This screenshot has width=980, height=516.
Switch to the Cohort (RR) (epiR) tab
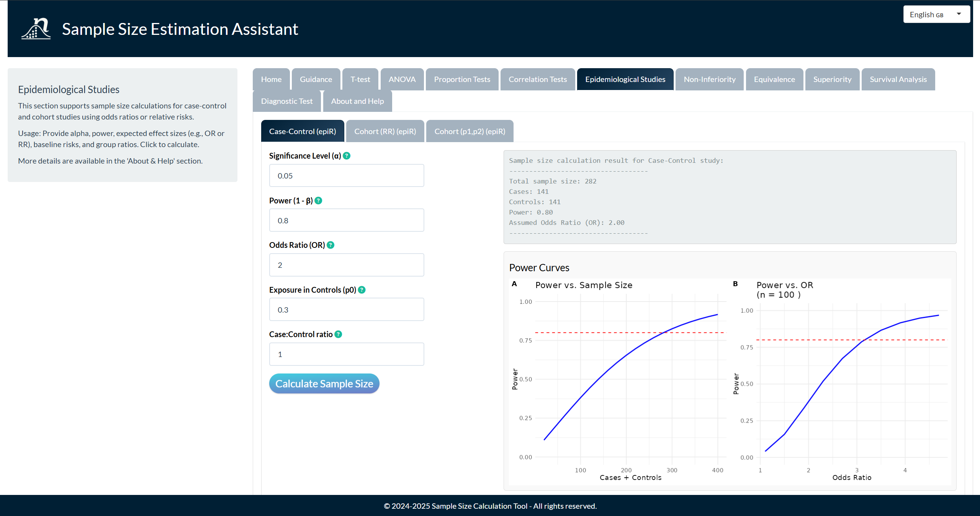tap(385, 131)
